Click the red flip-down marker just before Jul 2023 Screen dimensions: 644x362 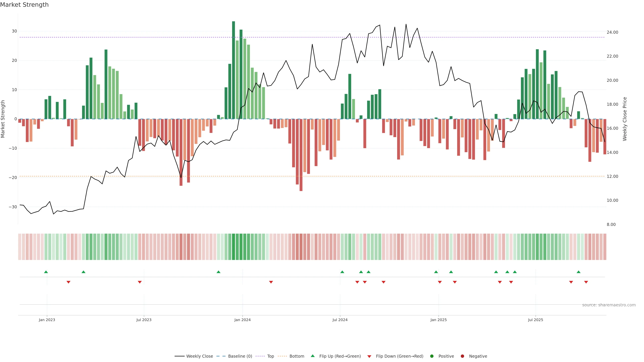coord(140,282)
